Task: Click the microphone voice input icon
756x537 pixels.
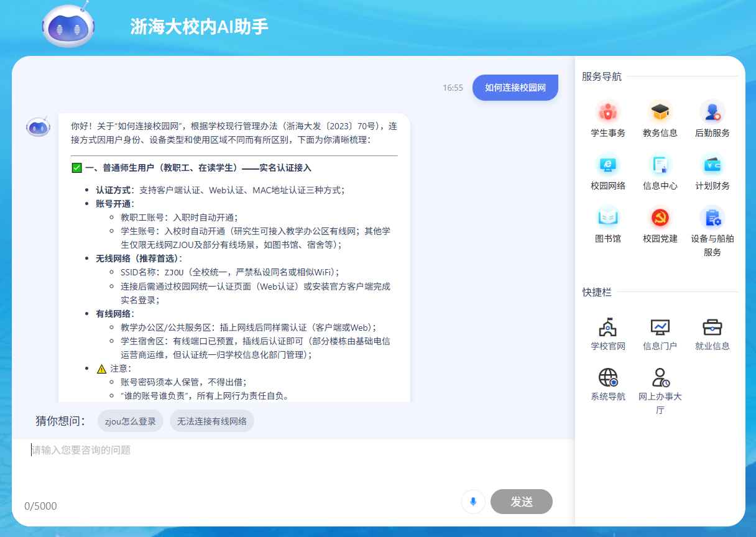Action: [473, 502]
